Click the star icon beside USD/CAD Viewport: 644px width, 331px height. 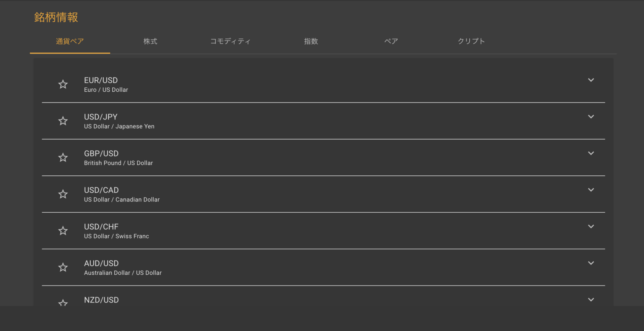click(63, 194)
